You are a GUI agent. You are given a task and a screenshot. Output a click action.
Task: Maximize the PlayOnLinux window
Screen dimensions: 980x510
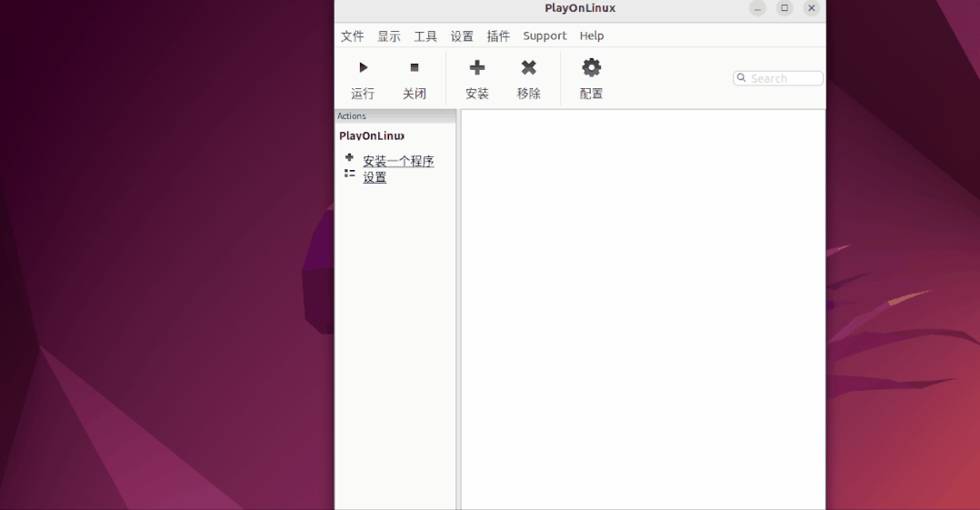[x=785, y=8]
